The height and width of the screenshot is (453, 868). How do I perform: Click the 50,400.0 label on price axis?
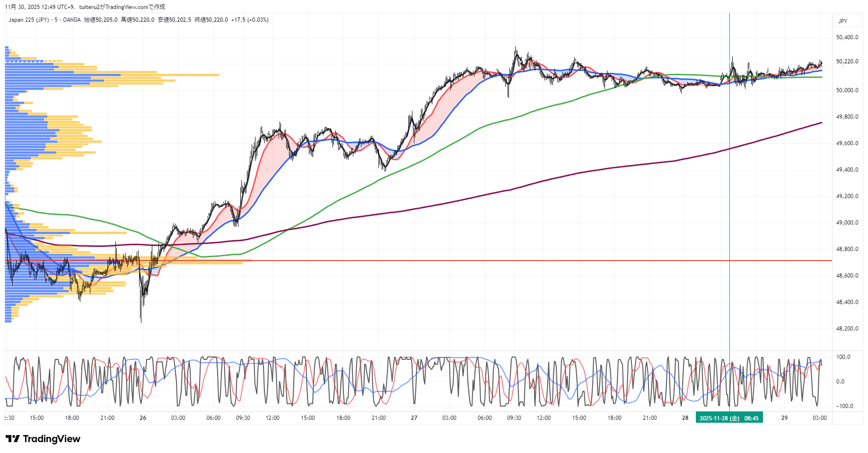click(847, 37)
